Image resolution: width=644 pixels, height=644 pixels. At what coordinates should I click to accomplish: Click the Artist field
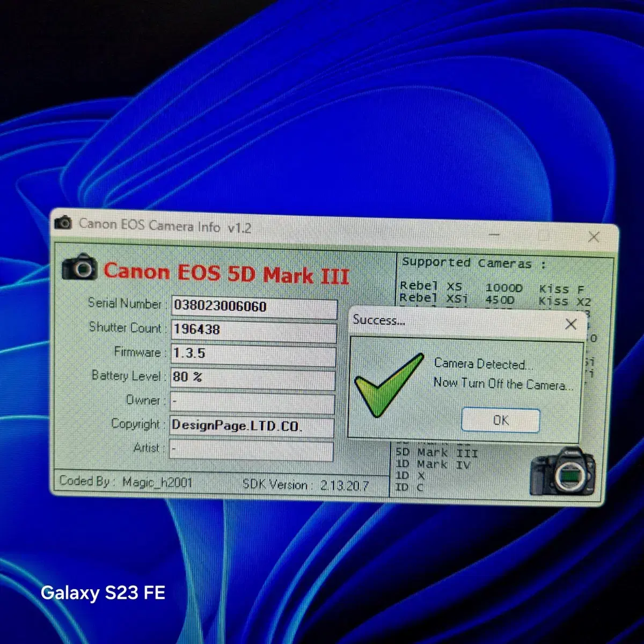click(x=251, y=450)
